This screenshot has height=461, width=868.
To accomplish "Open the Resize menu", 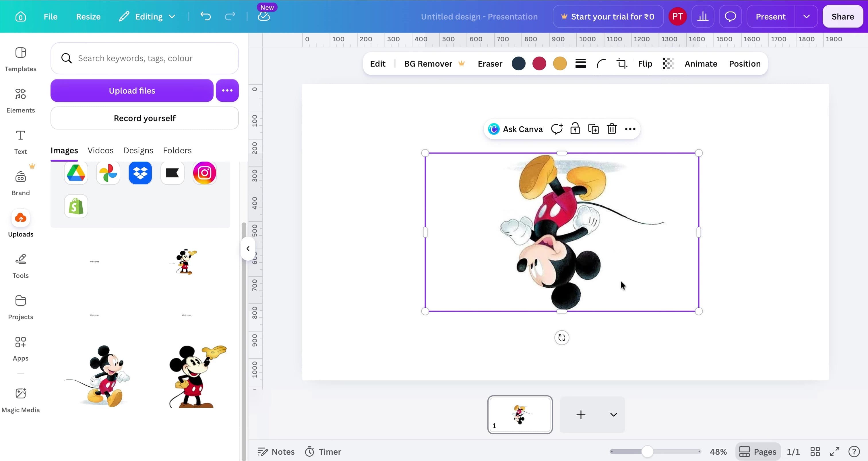I will click(88, 17).
